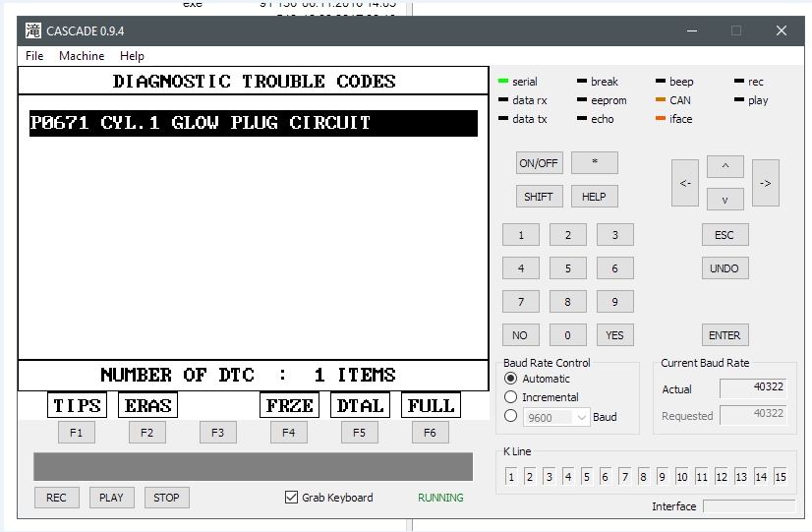Click the left arrow navigation button
812x532 pixels.
pyautogui.click(x=685, y=183)
